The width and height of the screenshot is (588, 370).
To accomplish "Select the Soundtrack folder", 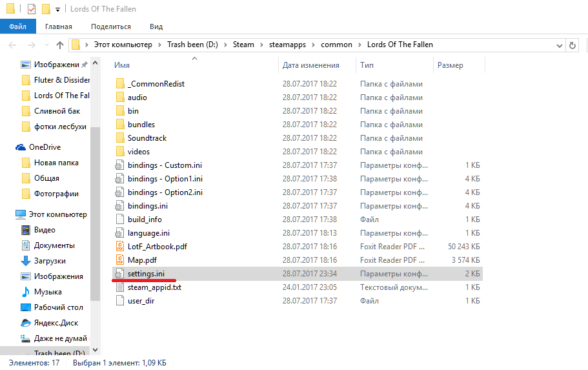I will click(147, 138).
